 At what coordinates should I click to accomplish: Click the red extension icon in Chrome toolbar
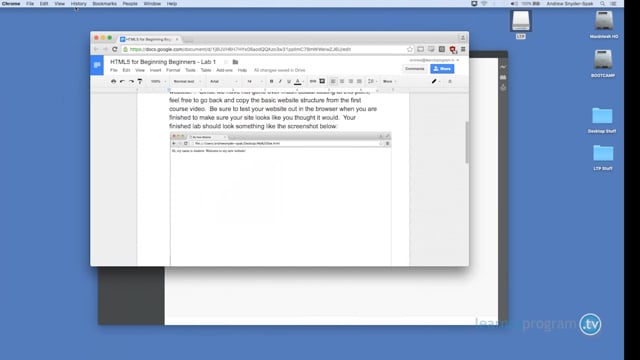click(x=453, y=49)
